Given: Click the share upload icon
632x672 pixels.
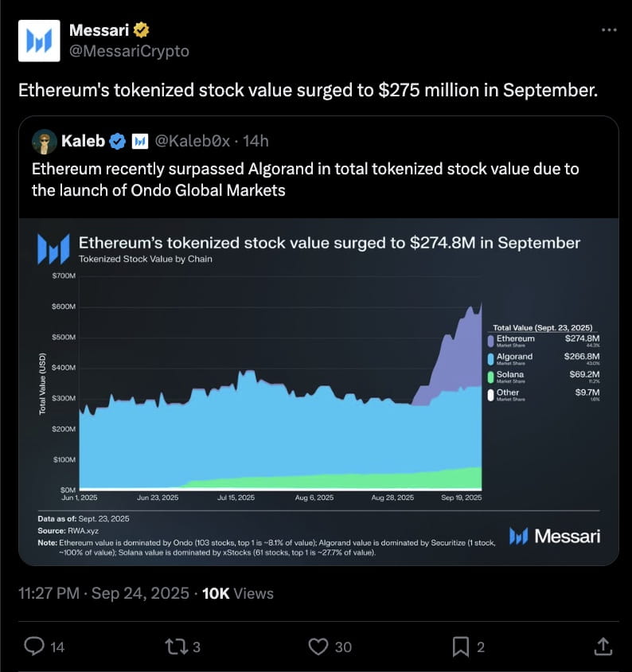Looking at the screenshot, I should pos(603,647).
